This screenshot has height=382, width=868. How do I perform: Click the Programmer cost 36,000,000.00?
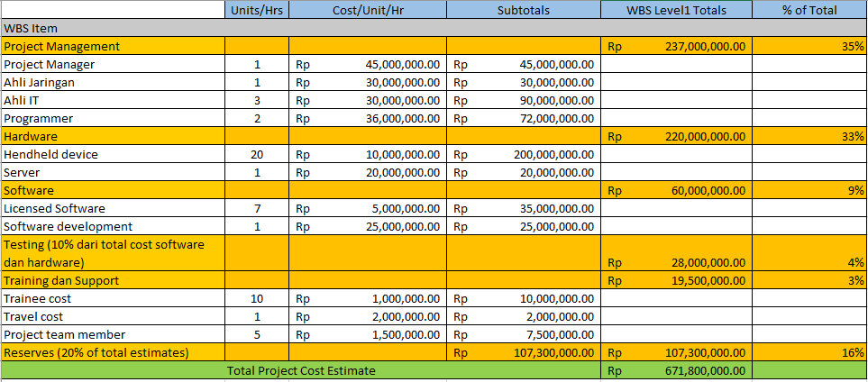tap(368, 118)
